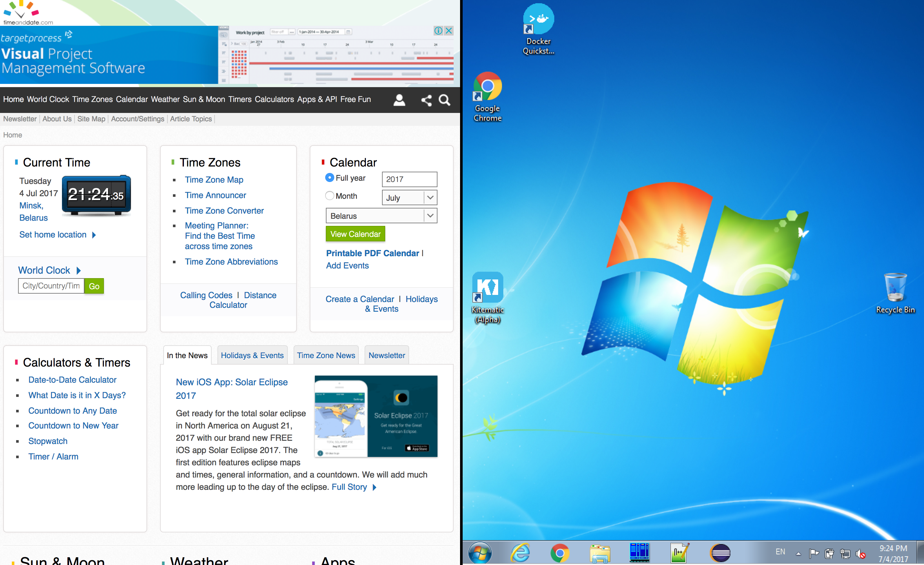Open the search magnifier icon

444,100
